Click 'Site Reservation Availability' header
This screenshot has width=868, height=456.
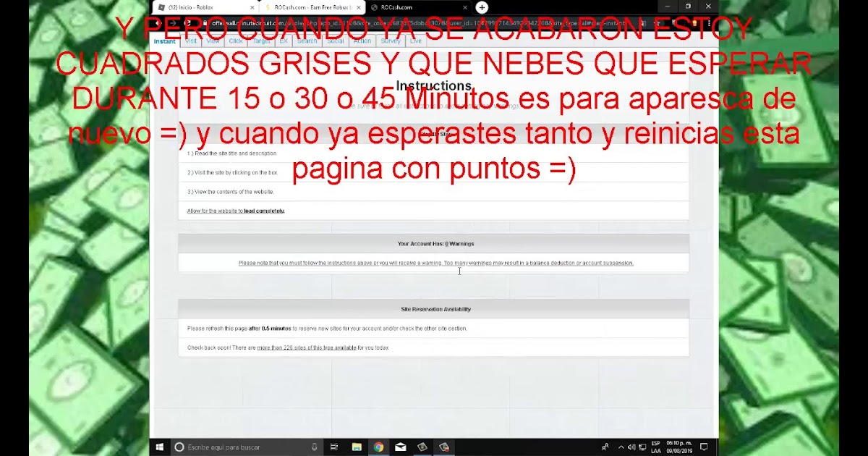pyautogui.click(x=435, y=309)
